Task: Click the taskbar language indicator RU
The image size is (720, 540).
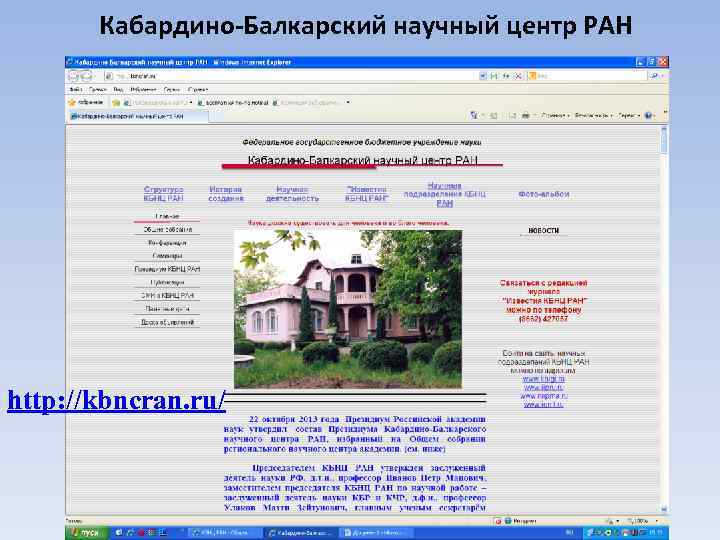Action: coord(569,533)
